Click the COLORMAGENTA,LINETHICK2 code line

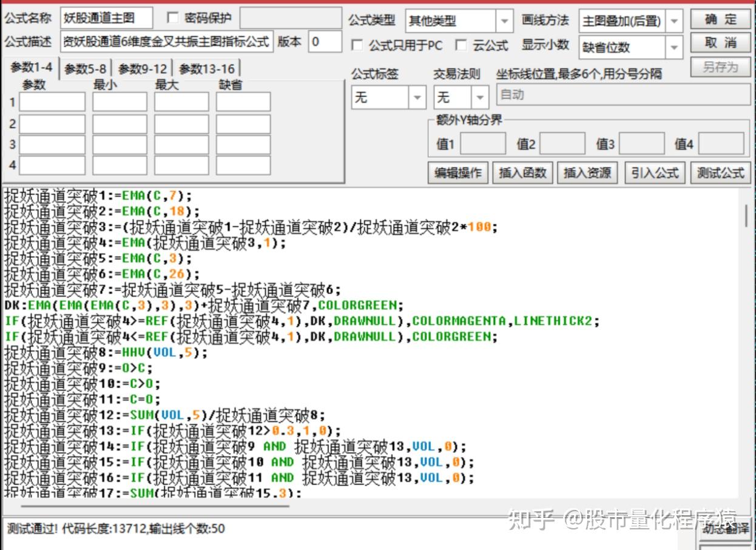coord(302,321)
